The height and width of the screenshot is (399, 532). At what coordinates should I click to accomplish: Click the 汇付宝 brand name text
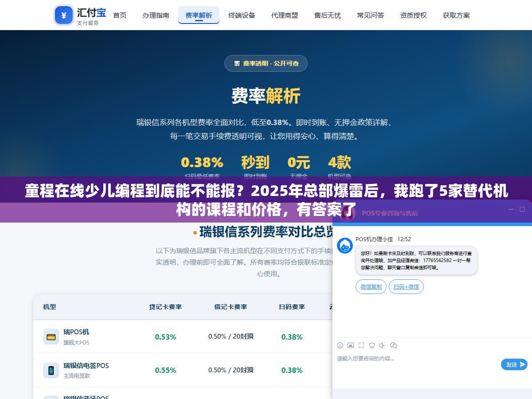91,12
